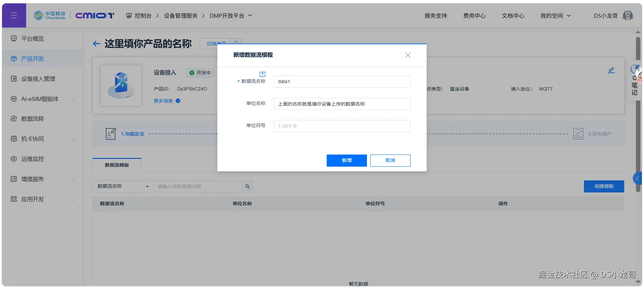
Task: Click the 3.发布量产 step icon
Action: tap(578, 134)
